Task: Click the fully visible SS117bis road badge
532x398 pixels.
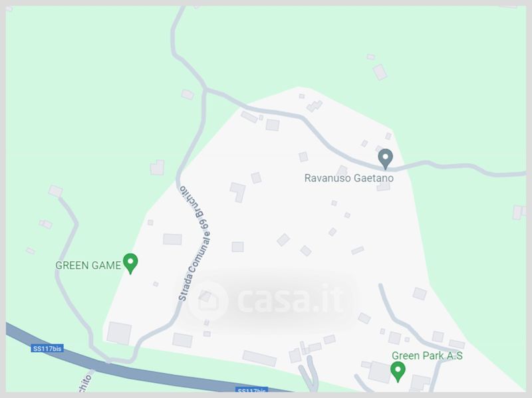Action: click(x=47, y=348)
